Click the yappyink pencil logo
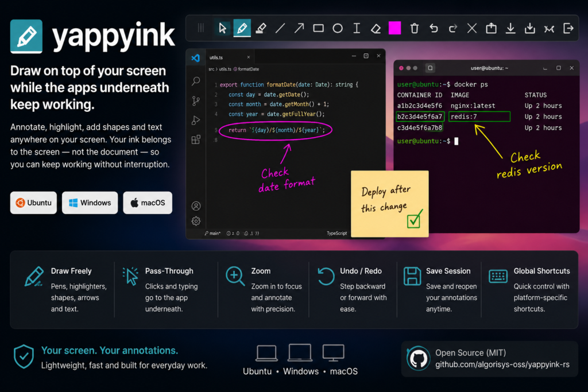 (26, 36)
